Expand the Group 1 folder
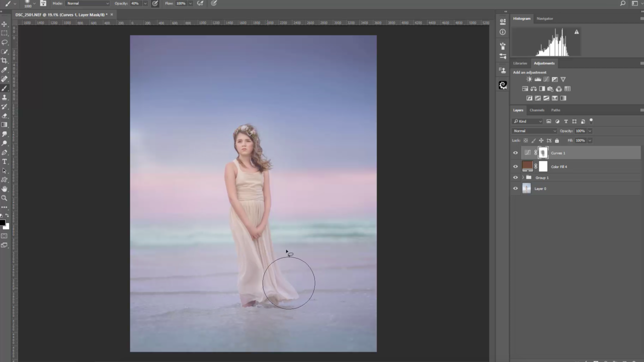This screenshot has height=362, width=644. click(x=523, y=177)
